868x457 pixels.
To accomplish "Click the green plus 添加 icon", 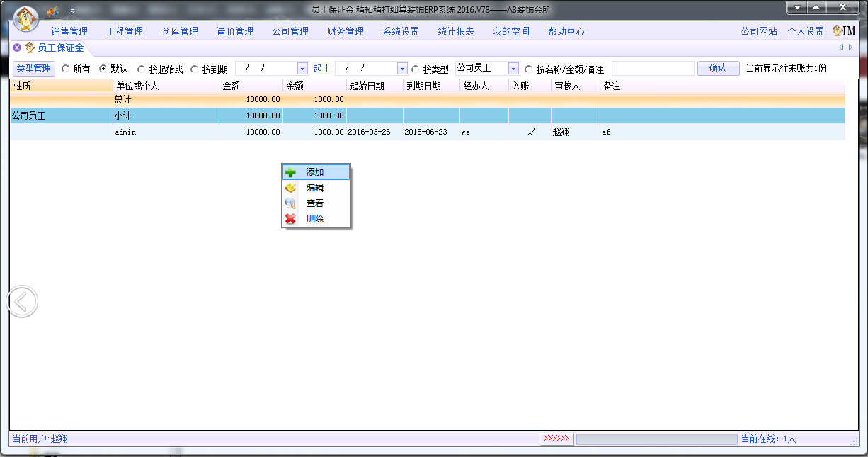I will point(290,172).
